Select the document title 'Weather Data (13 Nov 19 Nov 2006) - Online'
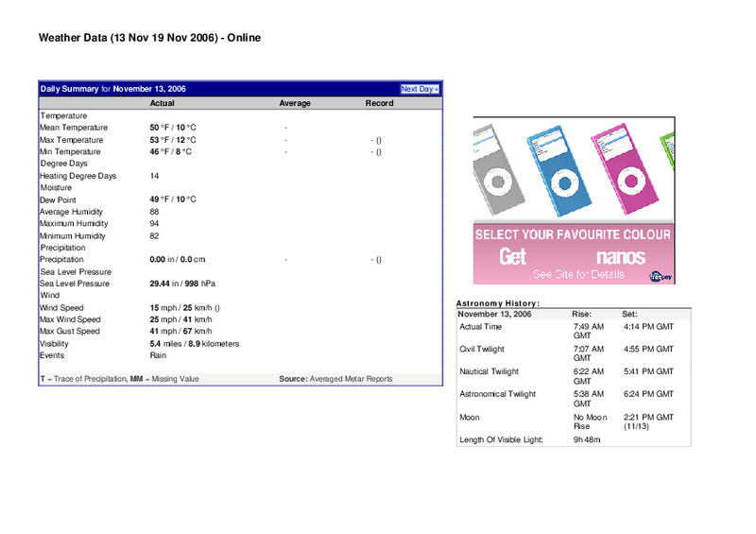 click(149, 38)
